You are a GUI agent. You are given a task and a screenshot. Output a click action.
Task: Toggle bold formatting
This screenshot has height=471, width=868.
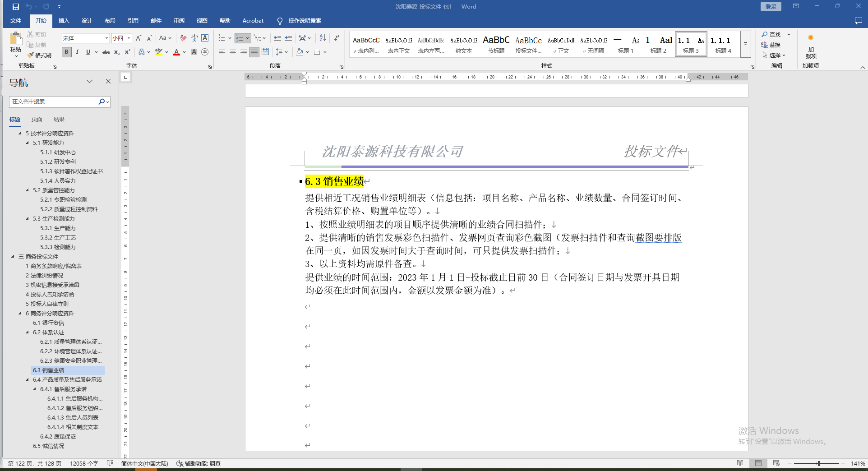[x=67, y=52]
